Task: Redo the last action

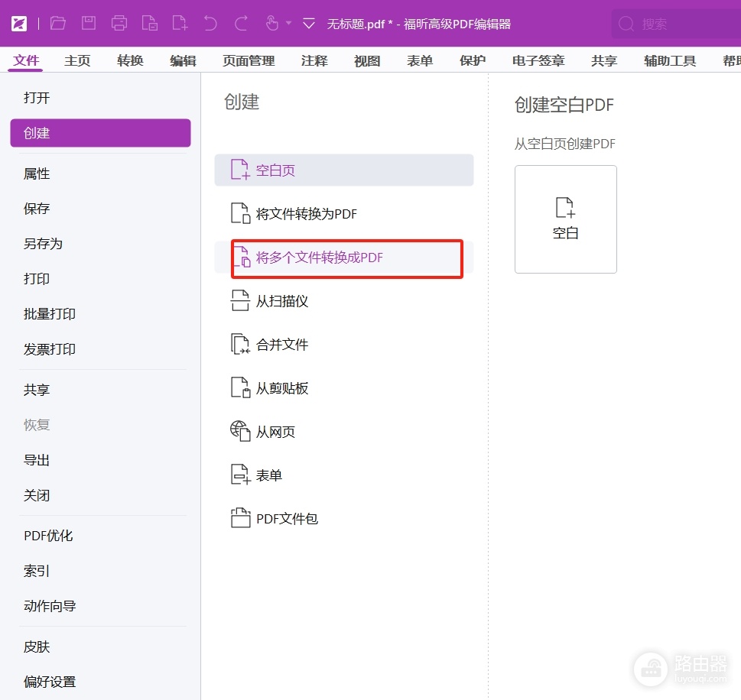Action: tap(241, 23)
